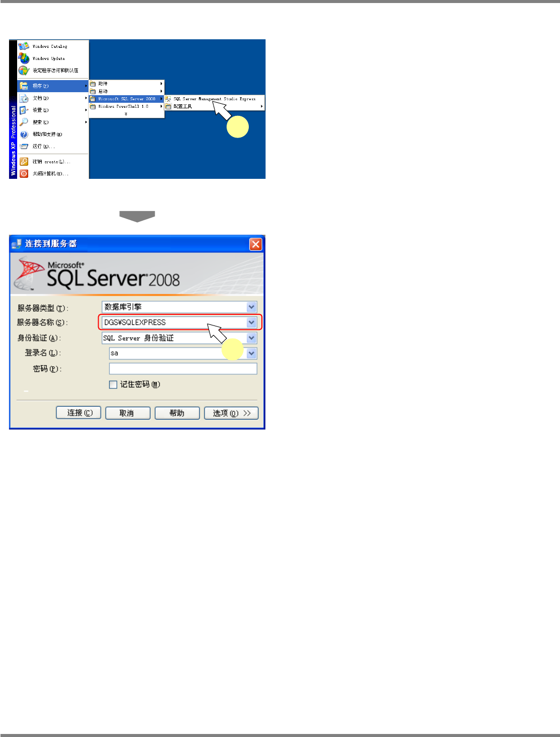Open the 程序(P) programs submenu

53,86
